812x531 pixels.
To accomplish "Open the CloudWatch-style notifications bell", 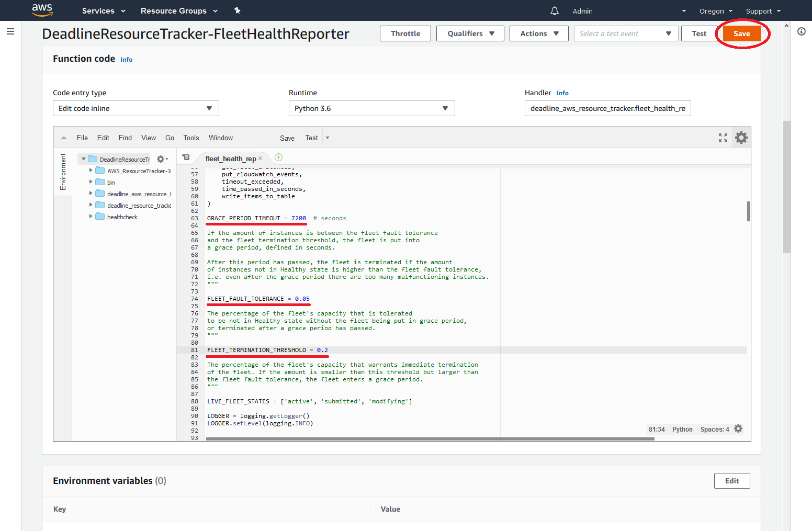I will 554,10.
